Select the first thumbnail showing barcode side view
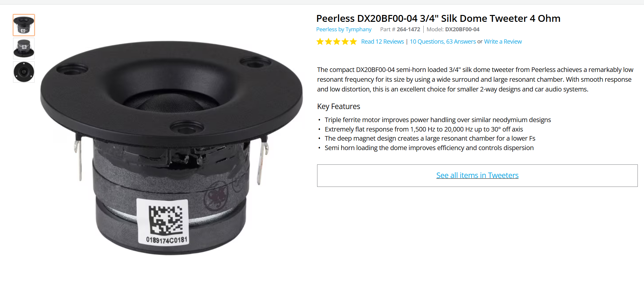644x293 pixels. coord(24,25)
